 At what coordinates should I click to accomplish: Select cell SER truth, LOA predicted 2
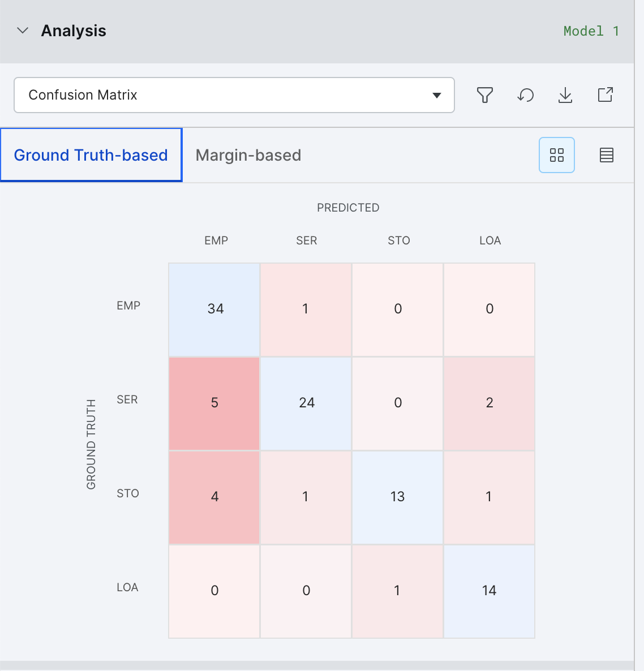[489, 403]
